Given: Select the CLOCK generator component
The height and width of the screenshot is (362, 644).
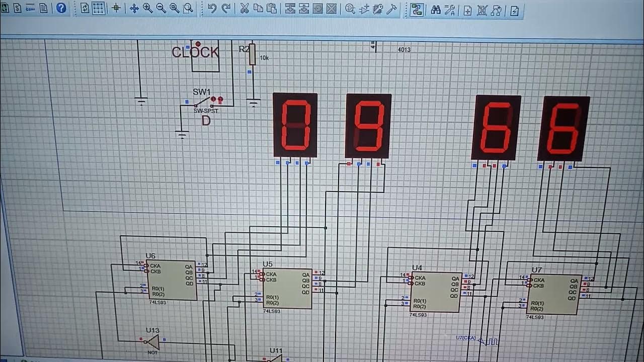Looking at the screenshot, I should [205, 55].
